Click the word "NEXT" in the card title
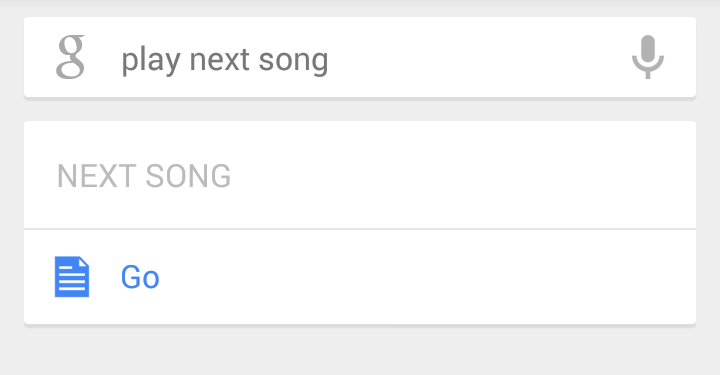Viewport: 720px width, 375px height. click(x=96, y=176)
